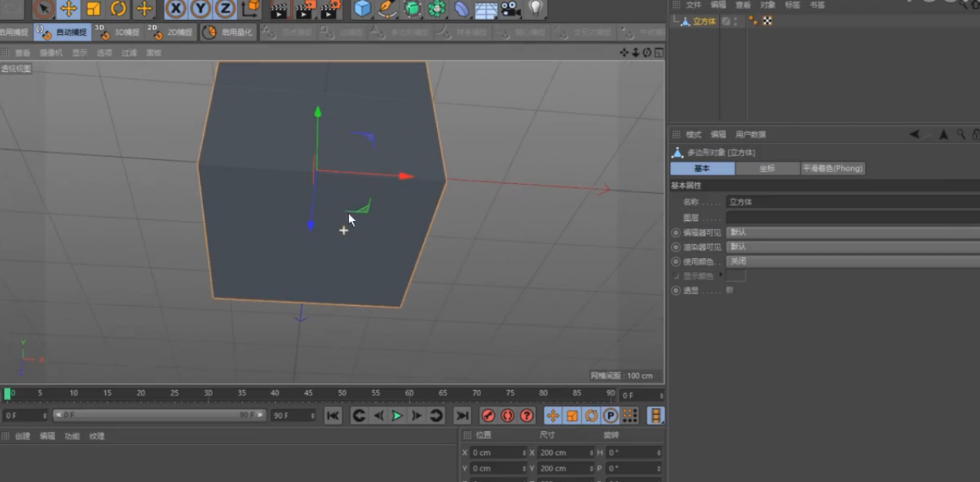Add a cube primitive object
980x482 pixels.
(x=362, y=8)
